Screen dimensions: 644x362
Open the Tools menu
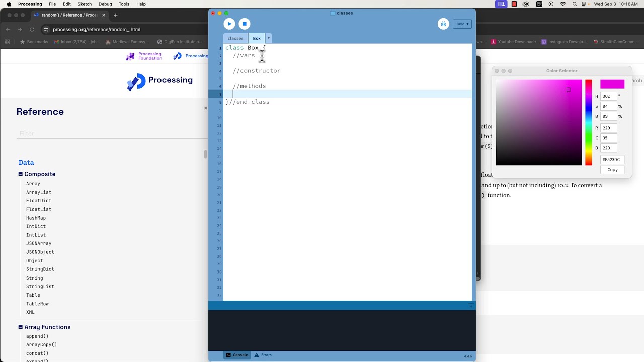[x=124, y=4]
